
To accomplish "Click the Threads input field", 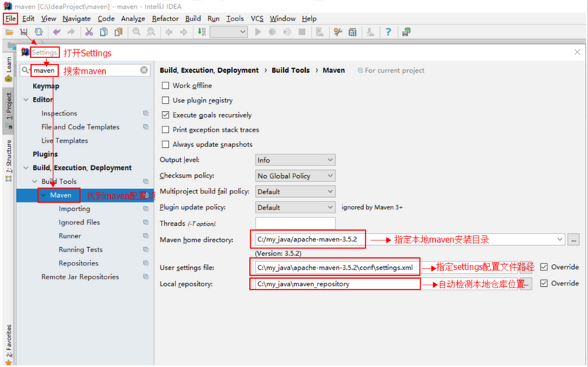I will click(x=295, y=224).
